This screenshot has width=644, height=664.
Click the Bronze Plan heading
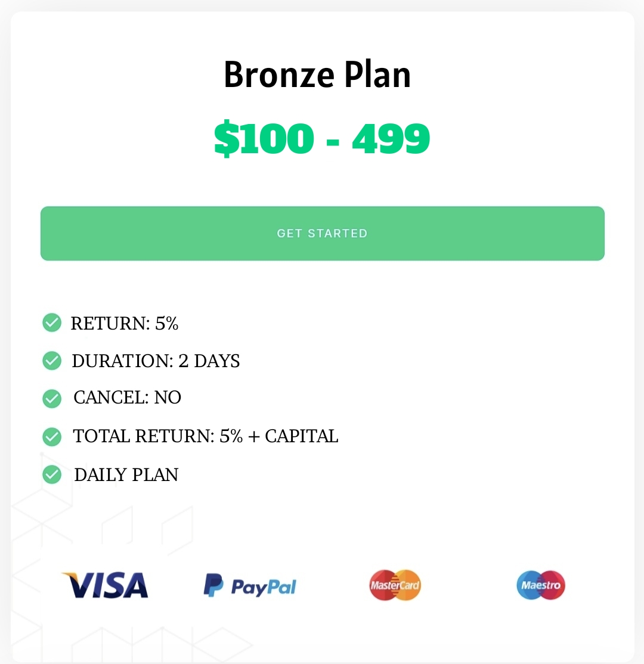[x=317, y=75]
